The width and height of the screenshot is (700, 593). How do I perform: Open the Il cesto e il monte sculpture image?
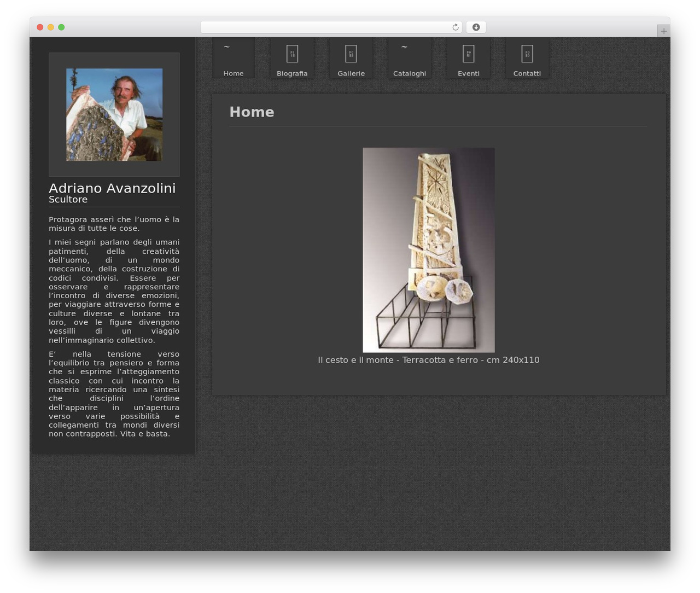[429, 250]
